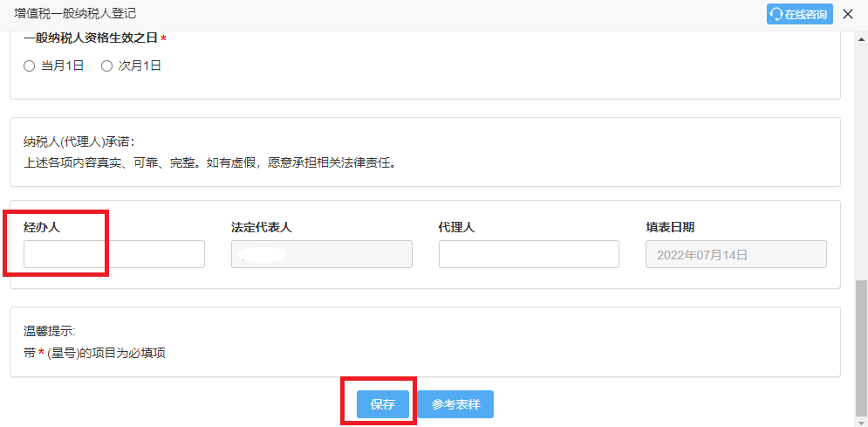Click the 法定代表人 disabled field
The width and height of the screenshot is (868, 427).
pyautogui.click(x=322, y=254)
